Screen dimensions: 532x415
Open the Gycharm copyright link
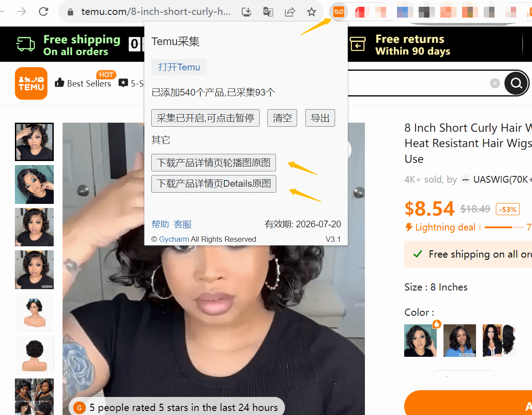click(x=174, y=239)
